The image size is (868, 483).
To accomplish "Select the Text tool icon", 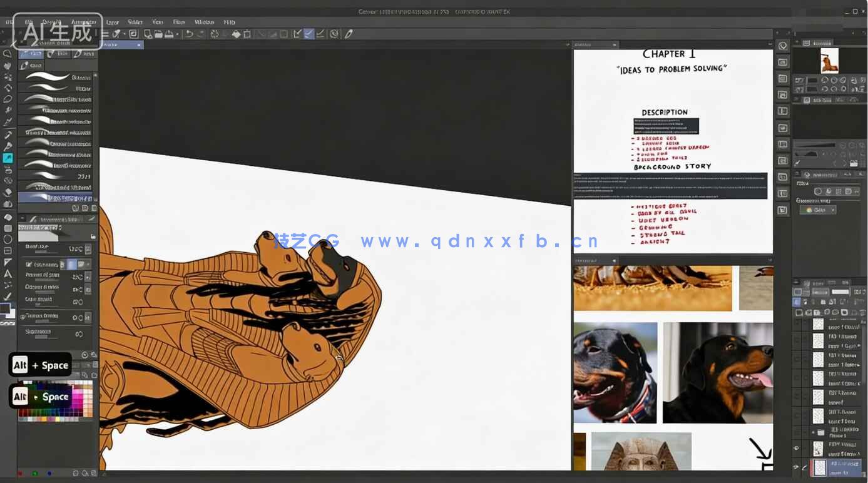I will pyautogui.click(x=8, y=273).
